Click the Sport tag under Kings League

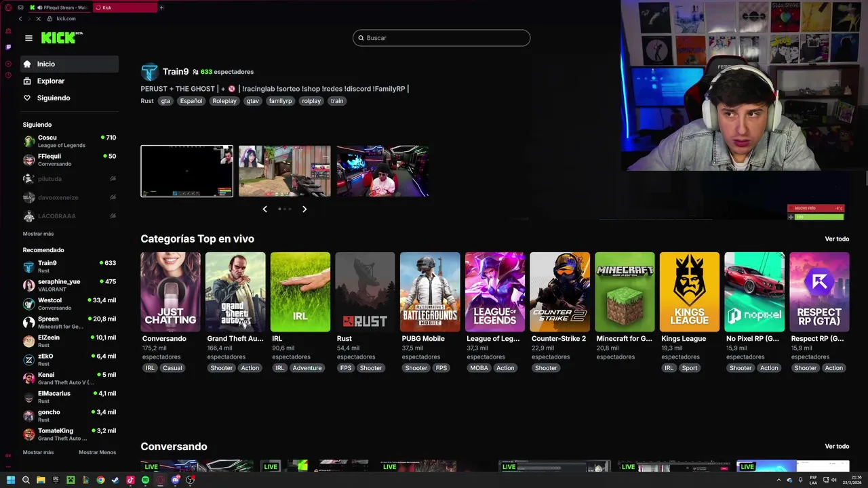click(x=690, y=368)
